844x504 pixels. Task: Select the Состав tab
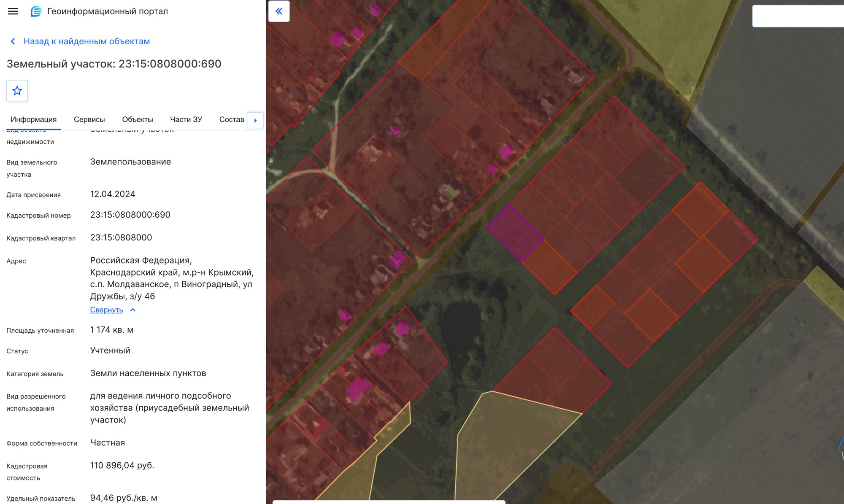coord(232,119)
